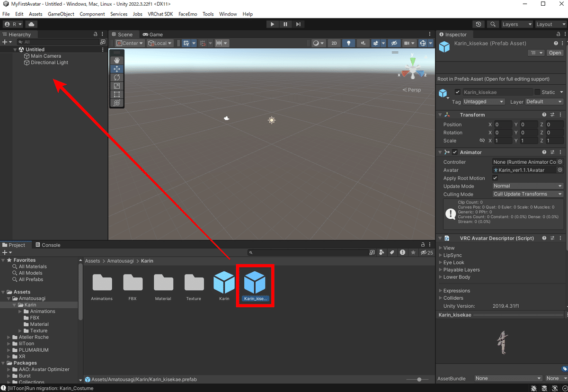568x392 pixels.
Task: Click Search by Label icon in Project
Action: tap(392, 253)
